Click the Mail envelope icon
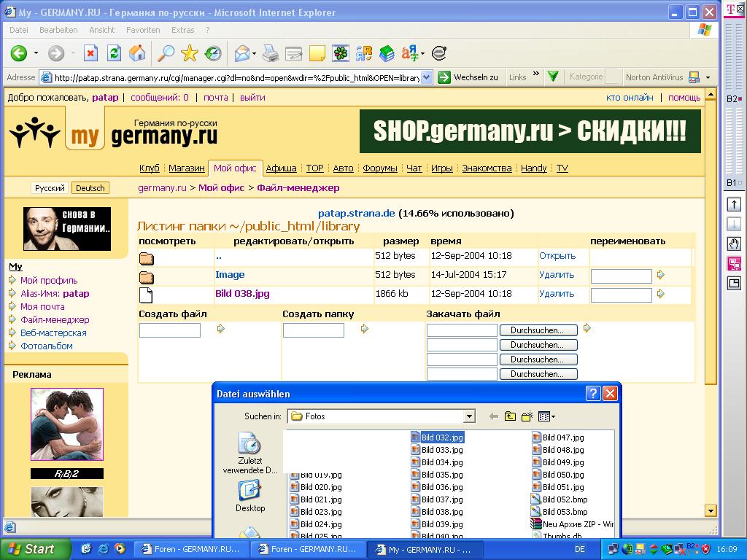The image size is (747, 560). (242, 53)
